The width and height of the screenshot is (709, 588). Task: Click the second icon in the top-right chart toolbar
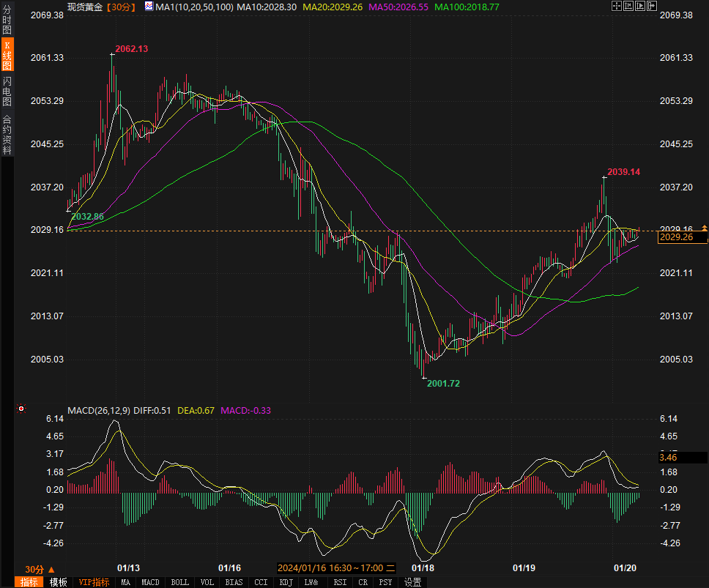point(628,7)
